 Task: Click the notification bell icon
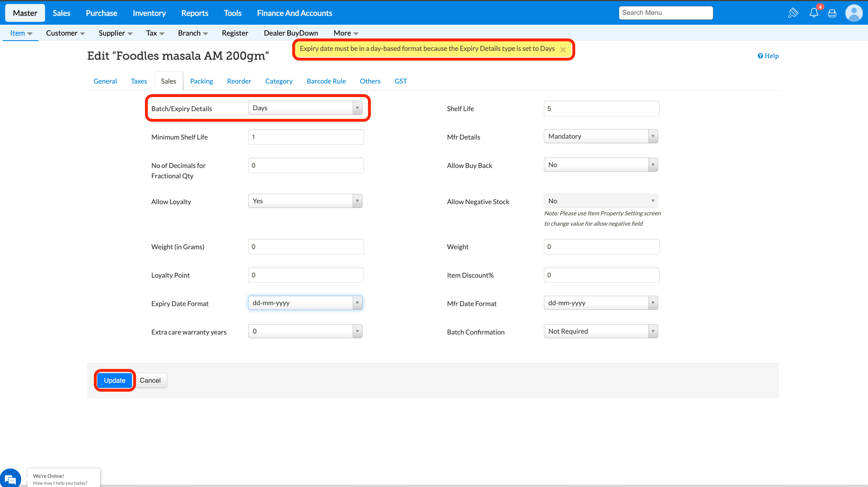pyautogui.click(x=813, y=13)
